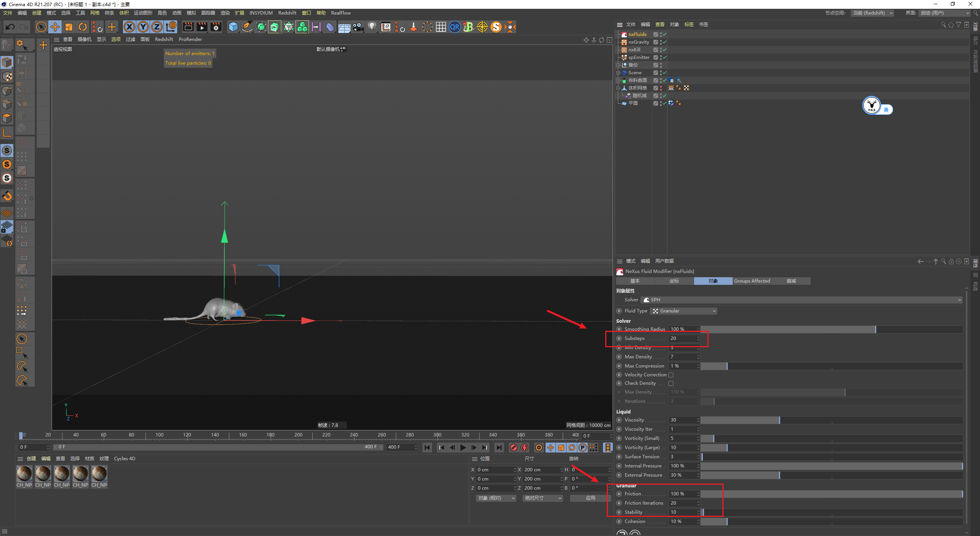The height and width of the screenshot is (536, 980).
Task: Open the INSYDIUM menu
Action: click(261, 13)
